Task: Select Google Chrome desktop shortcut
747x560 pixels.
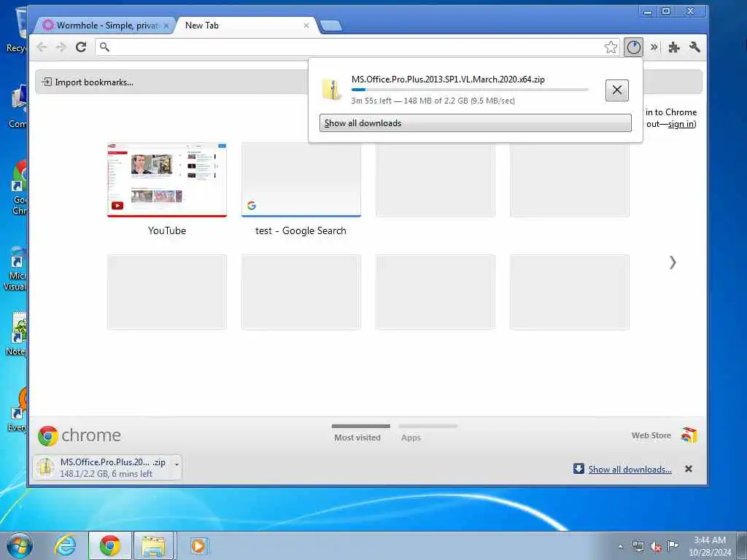Action: point(18,188)
